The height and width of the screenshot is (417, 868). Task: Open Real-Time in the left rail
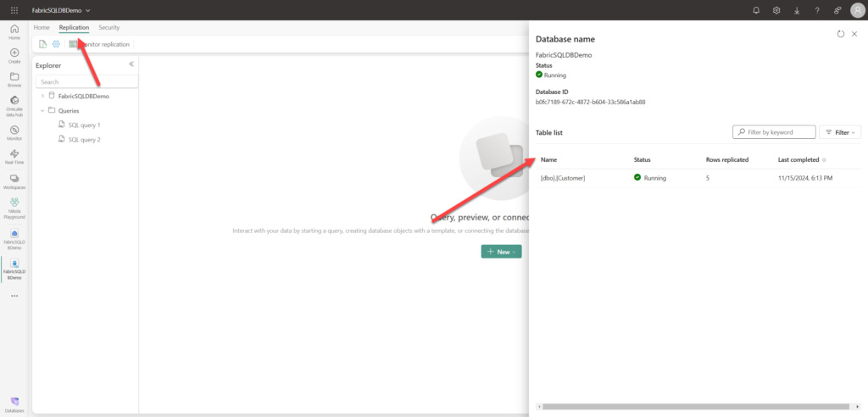click(x=14, y=157)
